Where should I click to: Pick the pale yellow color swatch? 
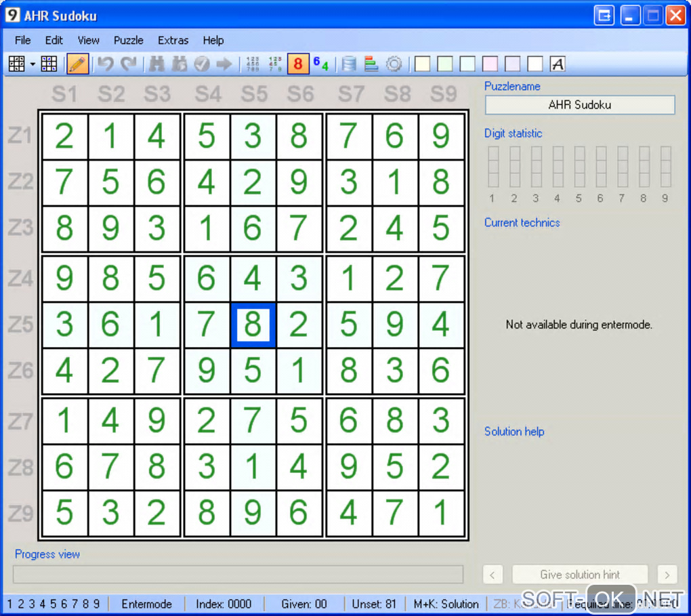(423, 64)
